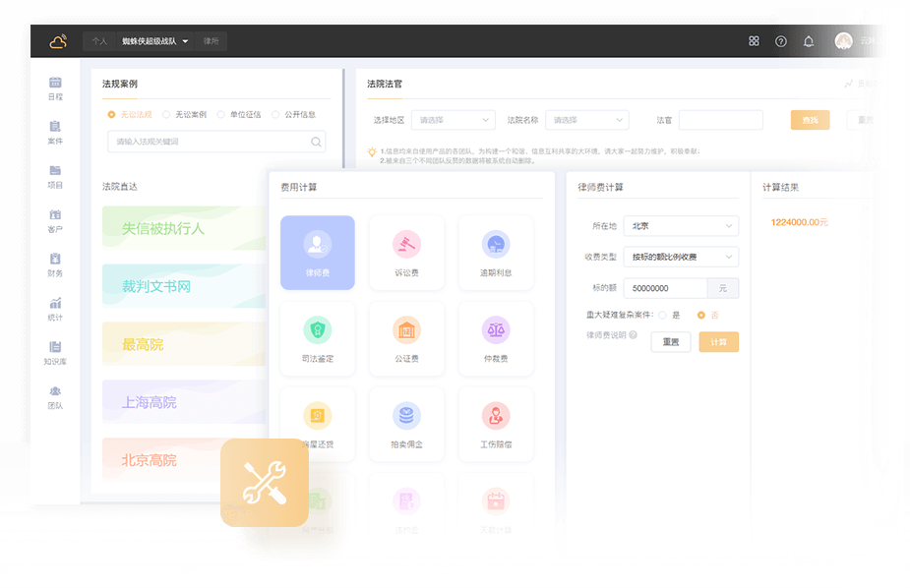Image resolution: width=910 pixels, height=588 pixels.
Task: Click the user avatar picture
Action: click(843, 41)
